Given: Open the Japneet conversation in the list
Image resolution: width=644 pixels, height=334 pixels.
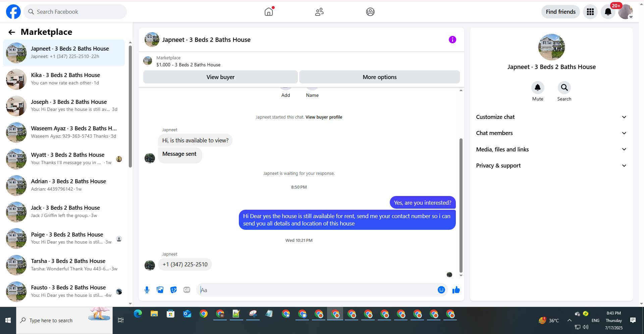Looking at the screenshot, I should 64,53.
